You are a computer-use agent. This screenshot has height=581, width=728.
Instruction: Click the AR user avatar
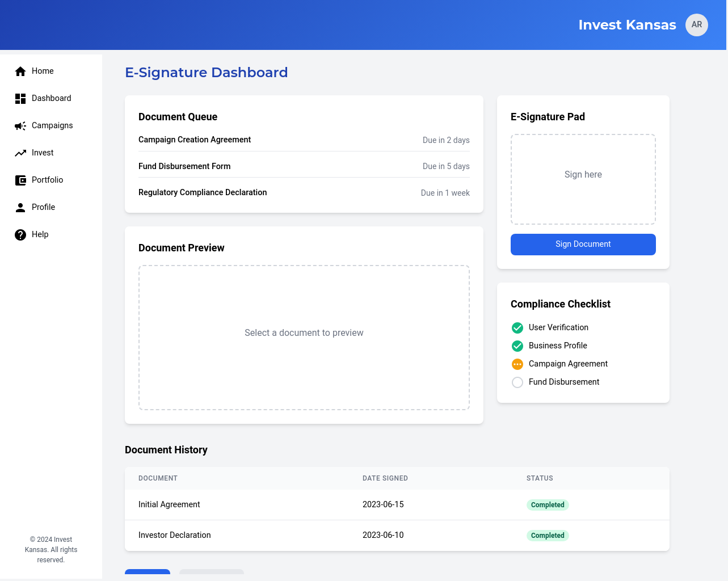coord(696,25)
